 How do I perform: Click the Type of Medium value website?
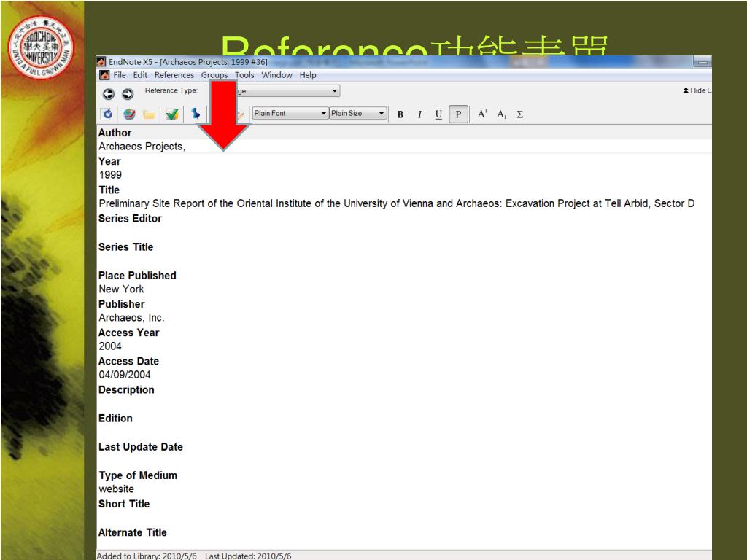coord(116,489)
